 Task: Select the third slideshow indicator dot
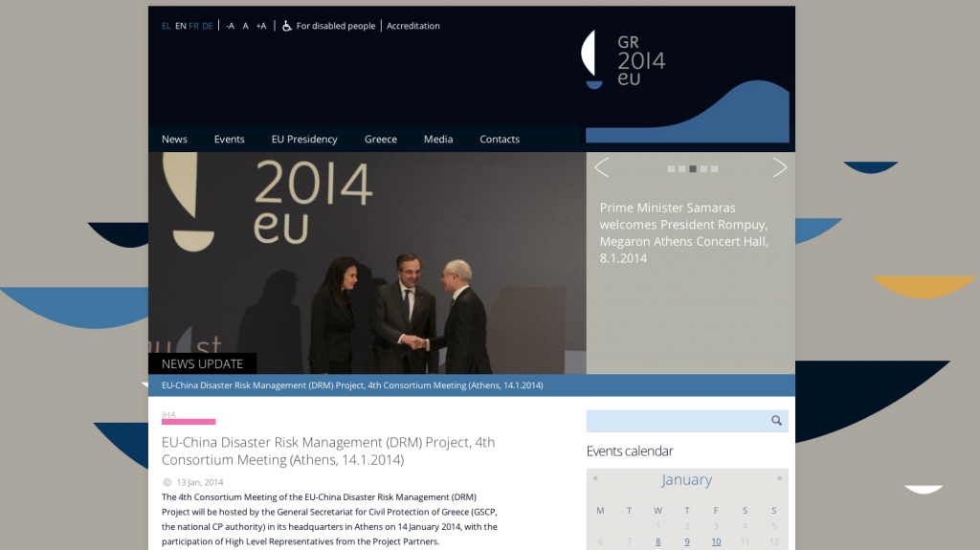click(x=693, y=169)
